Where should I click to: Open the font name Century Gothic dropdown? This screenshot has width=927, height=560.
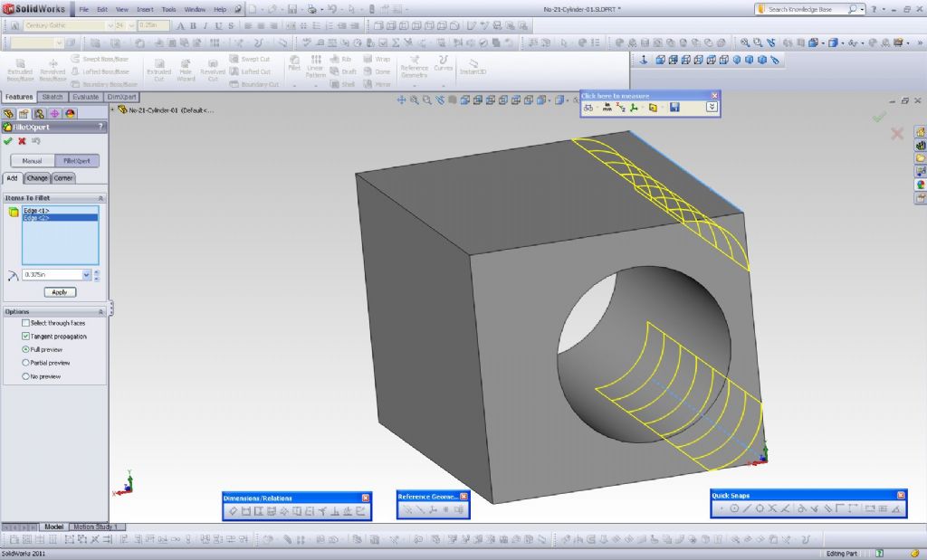click(110, 25)
